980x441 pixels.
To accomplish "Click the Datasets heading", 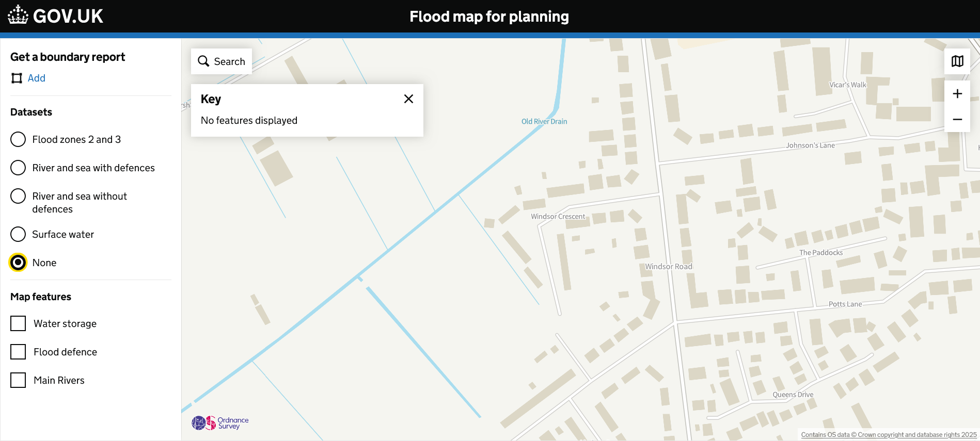I will click(x=31, y=112).
